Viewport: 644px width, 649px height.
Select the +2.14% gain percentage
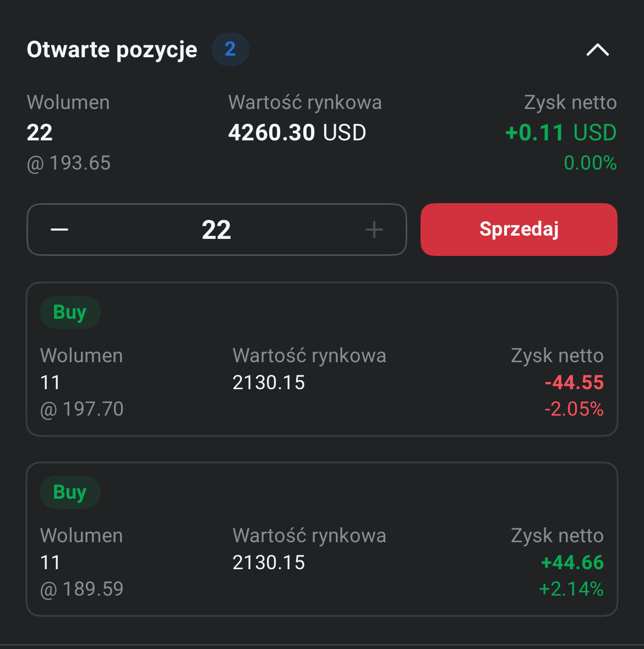click(x=571, y=589)
